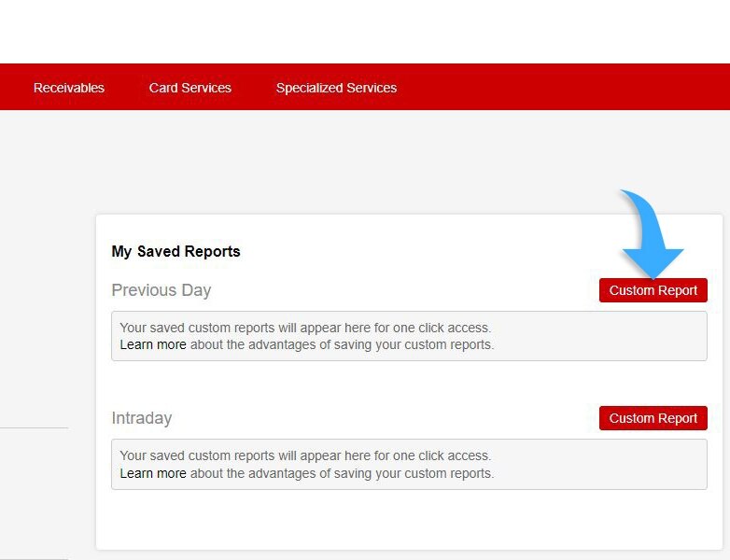The image size is (730, 560).
Task: Click Custom Report button for Previous Day
Action: (653, 290)
